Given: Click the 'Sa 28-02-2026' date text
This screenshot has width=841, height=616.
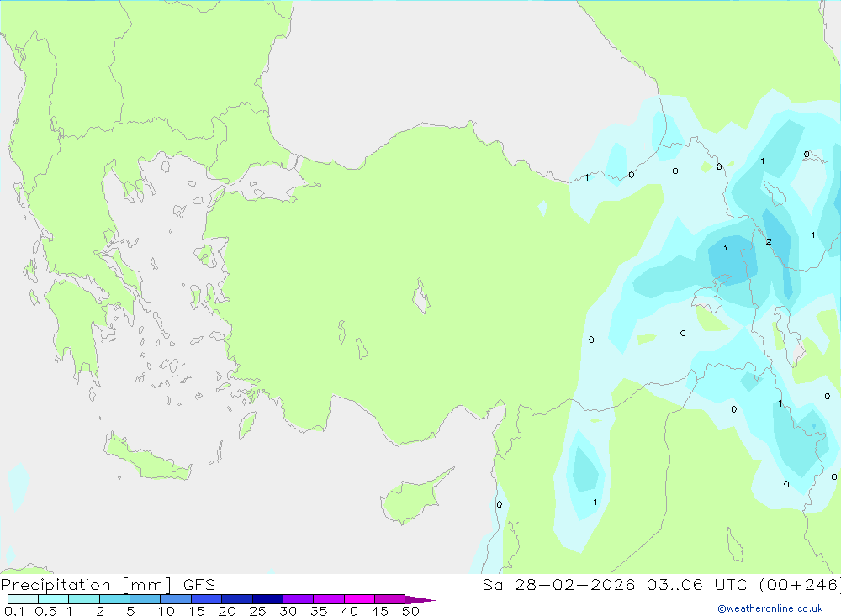Looking at the screenshot, I should coord(558,584).
